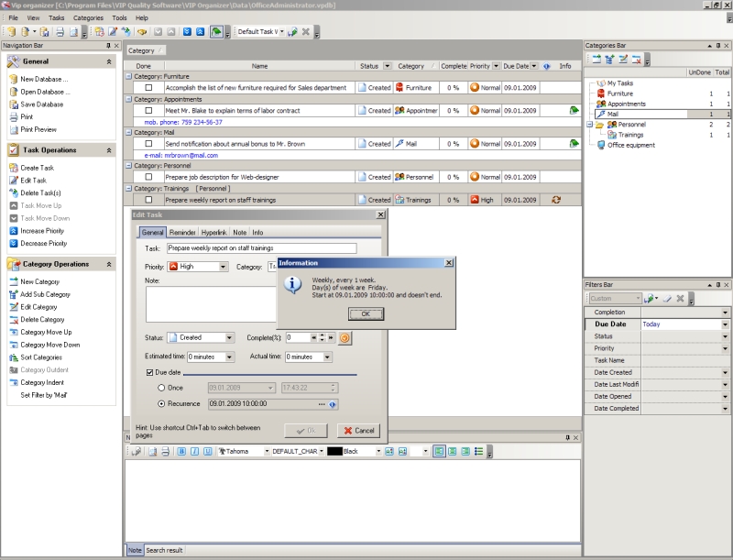733x560 pixels.
Task: Open the Status dropdown showing Created
Action: pyautogui.click(x=229, y=337)
